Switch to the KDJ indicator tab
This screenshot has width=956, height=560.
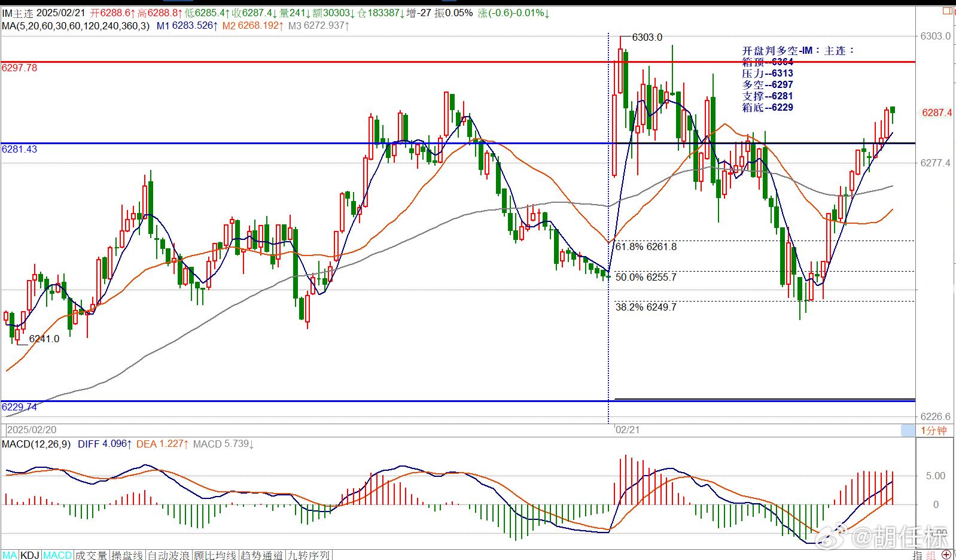click(x=31, y=555)
